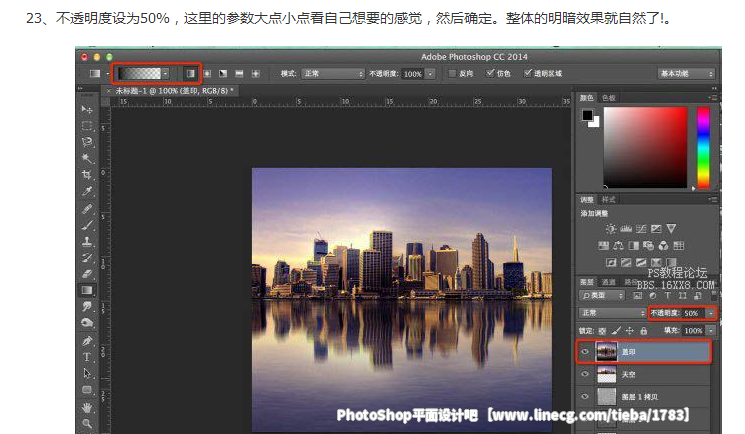This screenshot has width=745, height=434.
Task: Select the Type tool in the toolbox
Action: [87, 357]
